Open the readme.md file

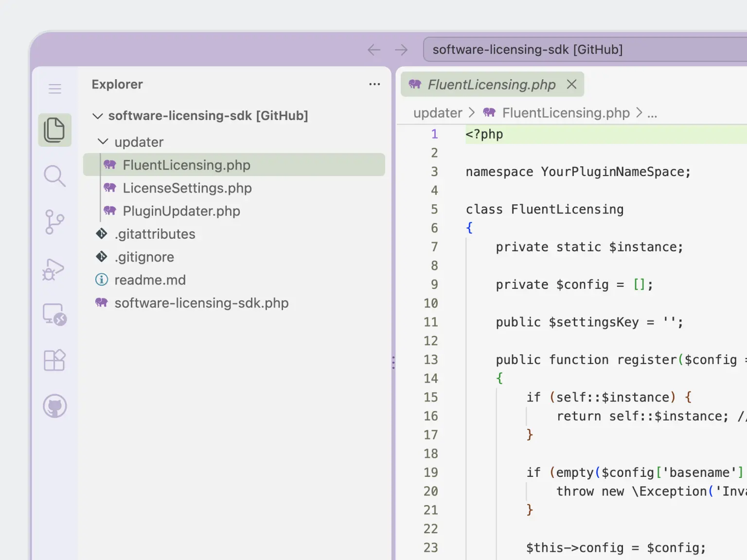[x=234, y=280]
